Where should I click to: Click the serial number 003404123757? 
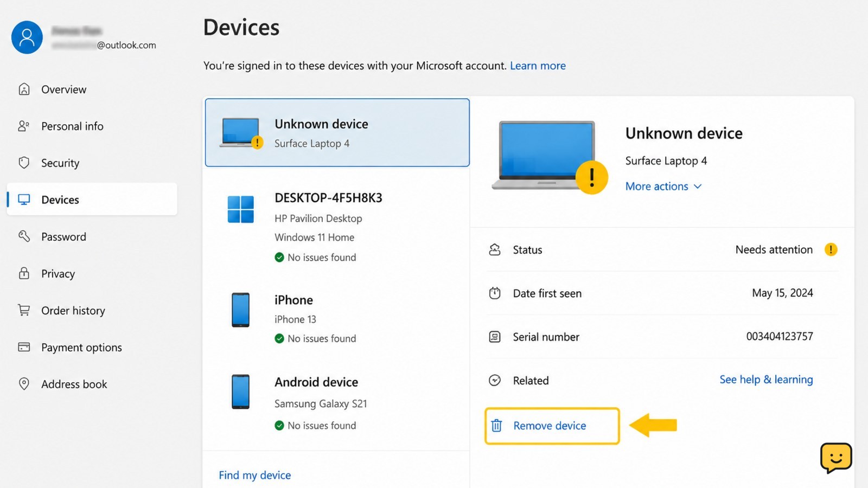[x=780, y=336]
